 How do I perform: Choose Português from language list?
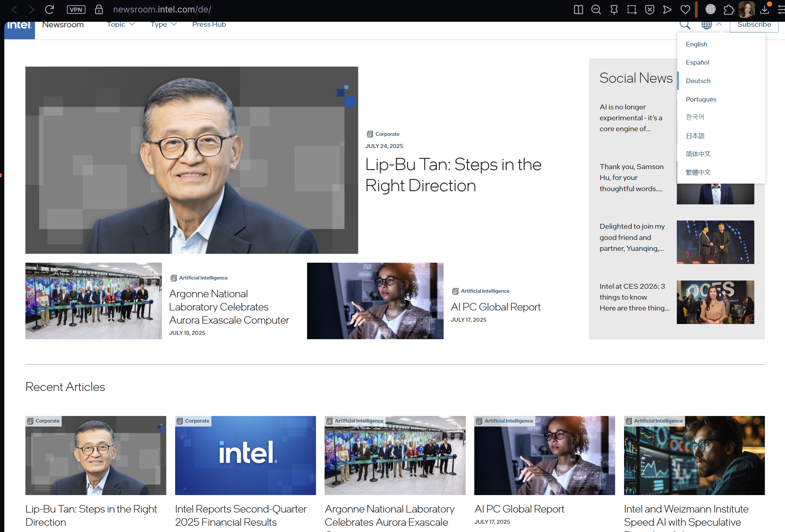point(701,99)
